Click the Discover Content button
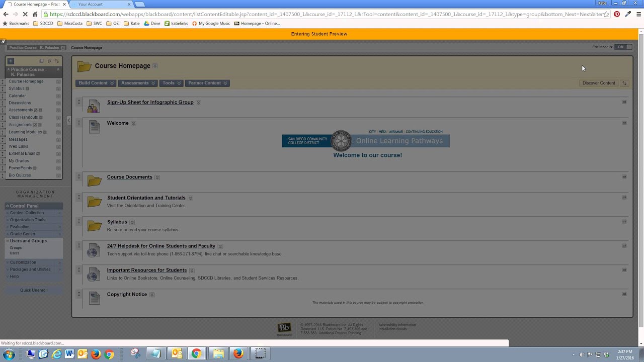 point(598,83)
